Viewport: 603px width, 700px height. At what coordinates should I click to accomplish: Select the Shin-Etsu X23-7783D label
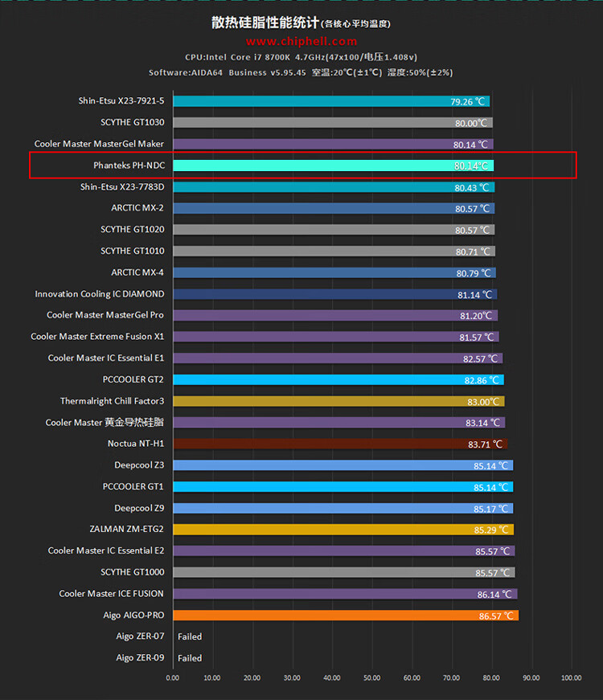point(122,186)
